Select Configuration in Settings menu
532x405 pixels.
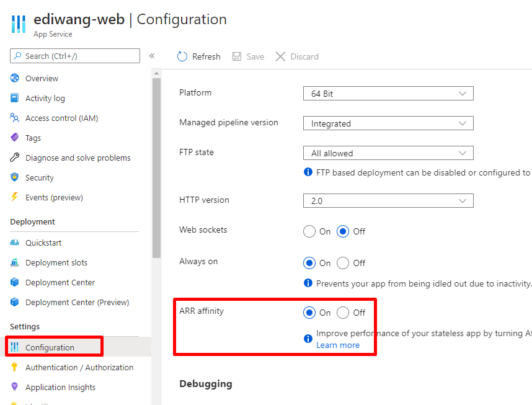pyautogui.click(x=50, y=347)
